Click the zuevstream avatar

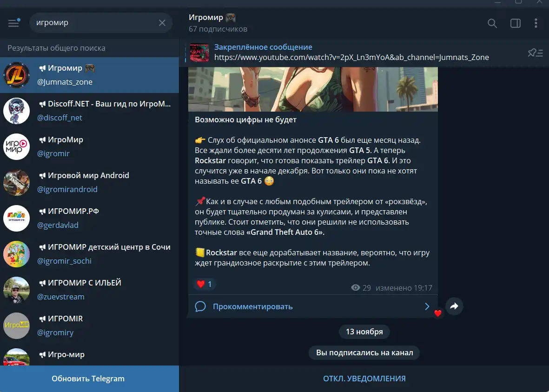pos(16,290)
